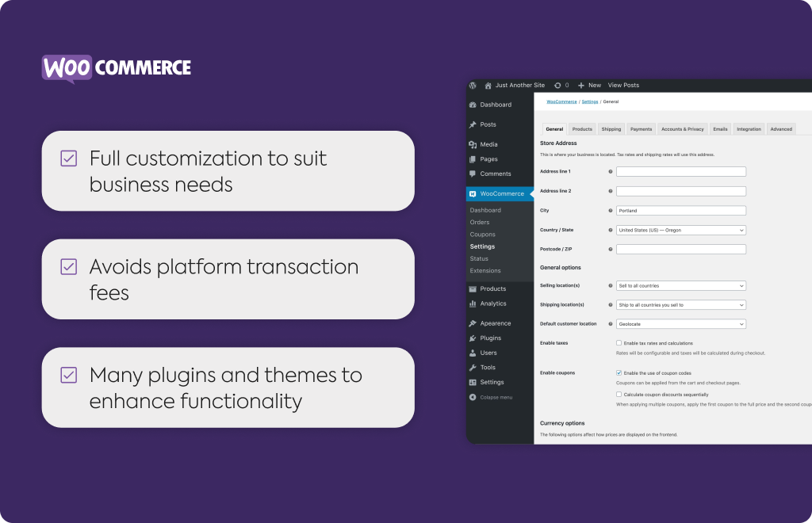
Task: Click the Comments bubble icon
Action: 473,174
